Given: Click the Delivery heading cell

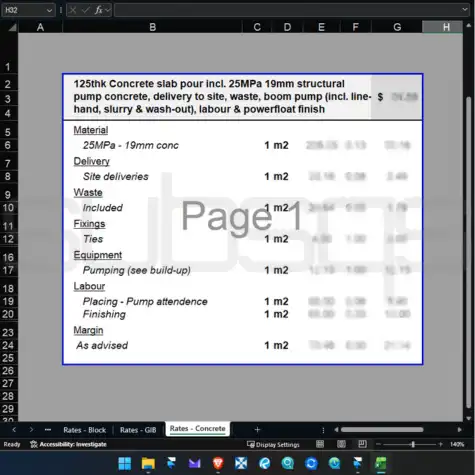Looking at the screenshot, I should [x=91, y=161].
